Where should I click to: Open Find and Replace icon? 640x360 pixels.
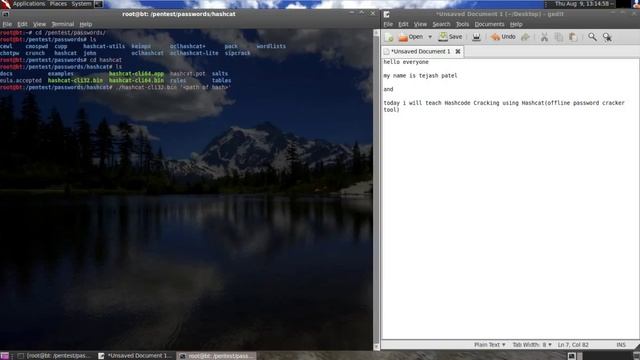coord(607,37)
